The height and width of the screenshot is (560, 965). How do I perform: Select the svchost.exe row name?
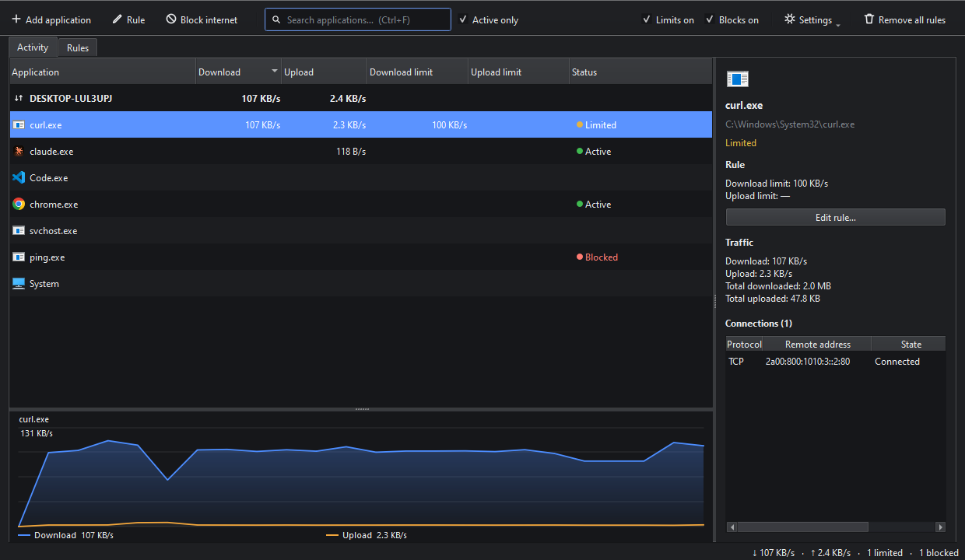[x=54, y=231]
